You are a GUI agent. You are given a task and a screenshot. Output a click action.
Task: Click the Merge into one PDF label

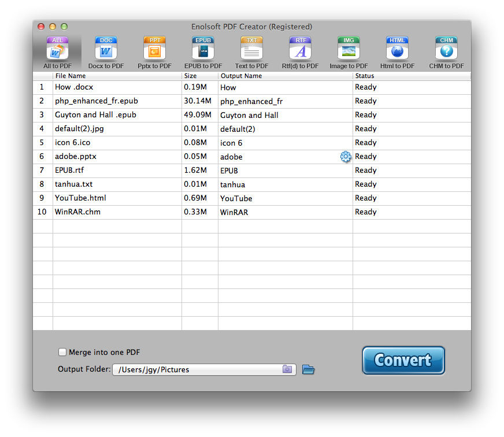[x=105, y=352]
